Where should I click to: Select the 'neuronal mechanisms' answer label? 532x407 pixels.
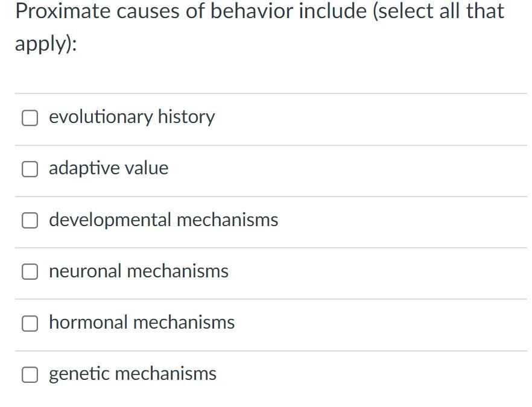tap(139, 271)
